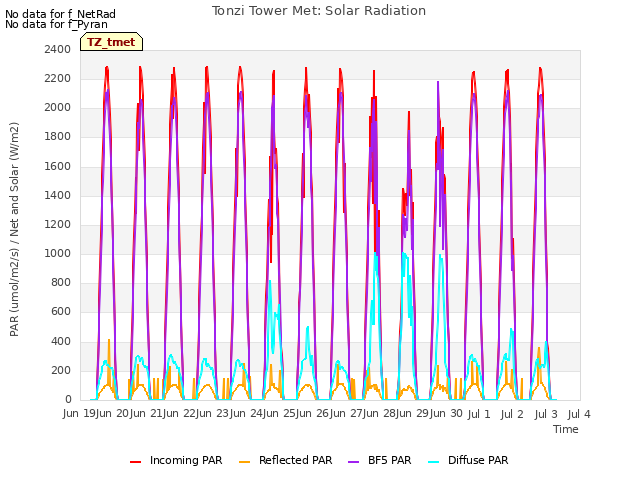Click the 1800 y-axis tick label
Screen dimensions: 640x480
click(58, 137)
